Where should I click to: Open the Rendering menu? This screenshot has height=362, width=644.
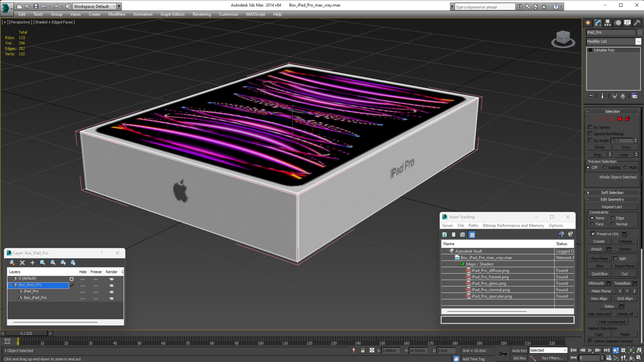click(x=202, y=14)
